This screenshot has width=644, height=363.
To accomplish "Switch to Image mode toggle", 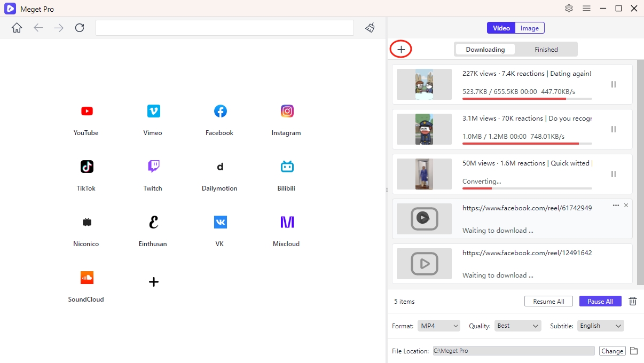I will click(530, 28).
